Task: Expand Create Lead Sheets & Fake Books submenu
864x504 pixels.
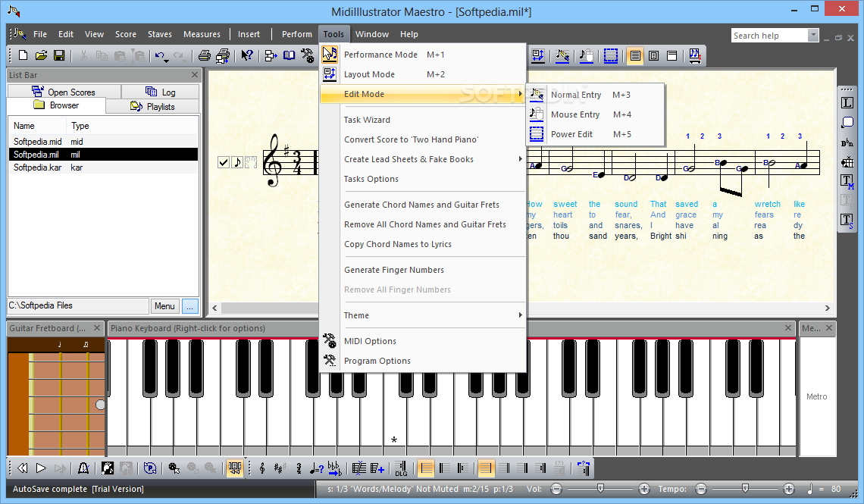Action: pyautogui.click(x=434, y=159)
